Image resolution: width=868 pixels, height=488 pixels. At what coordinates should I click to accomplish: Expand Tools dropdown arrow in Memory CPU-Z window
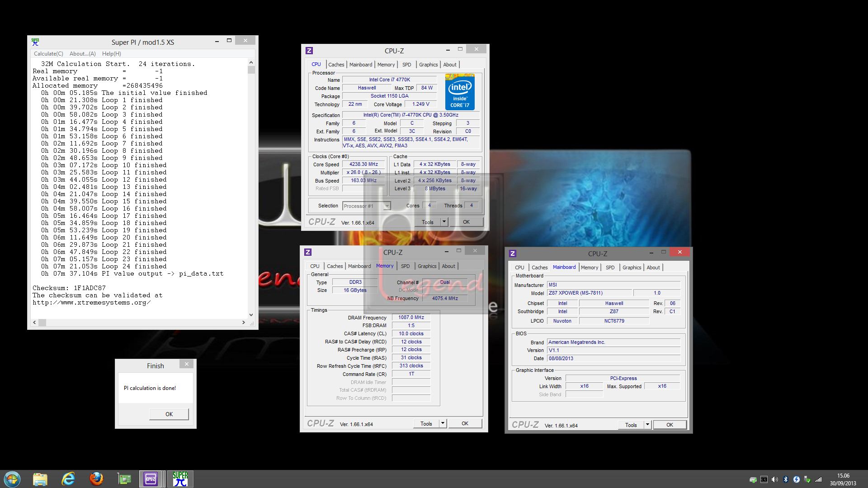point(443,423)
